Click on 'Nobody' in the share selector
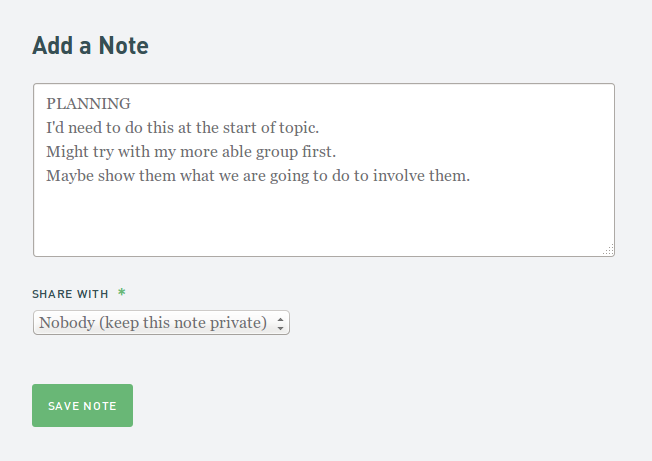 coord(66,323)
